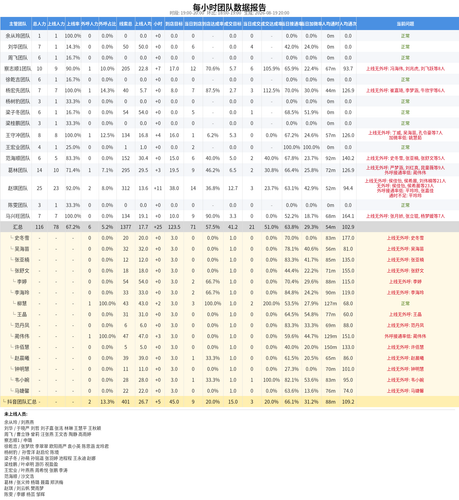Click the red issue 上线无外呼: 王晶
Viewport: 459px width, 500px height.
coord(405,314)
